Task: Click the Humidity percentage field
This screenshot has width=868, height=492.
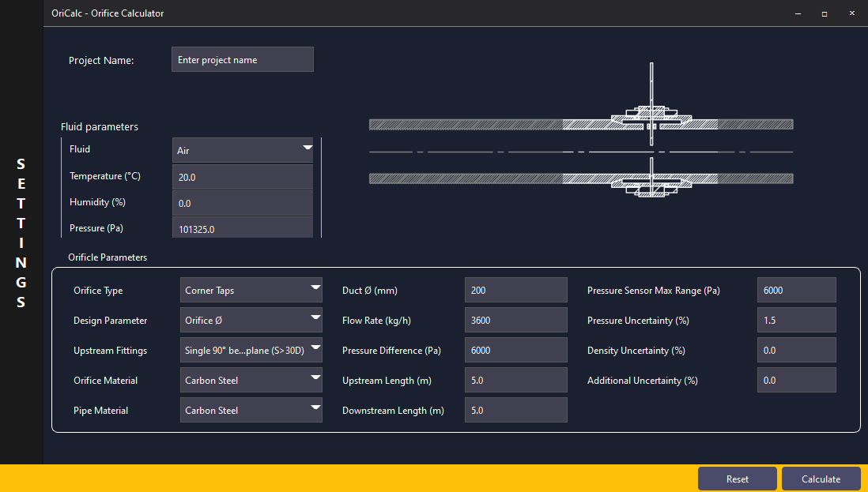Action: tap(242, 203)
